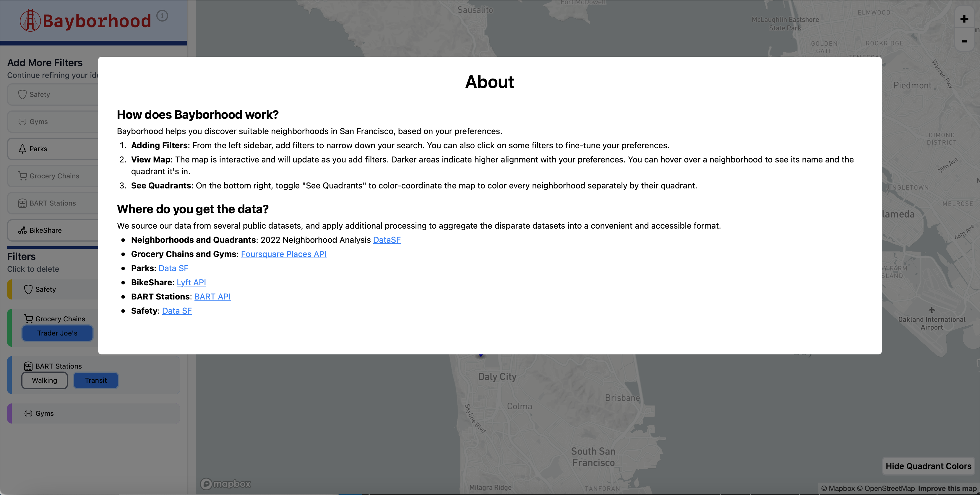Open the DataSF neighborhoods link
This screenshot has height=495, width=980.
[387, 240]
